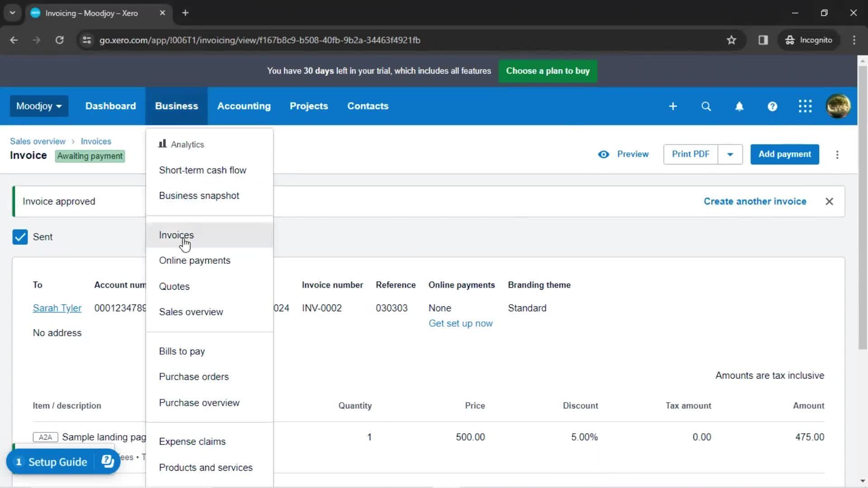This screenshot has height=488, width=868.
Task: Click reference value 030303
Action: [392, 308]
